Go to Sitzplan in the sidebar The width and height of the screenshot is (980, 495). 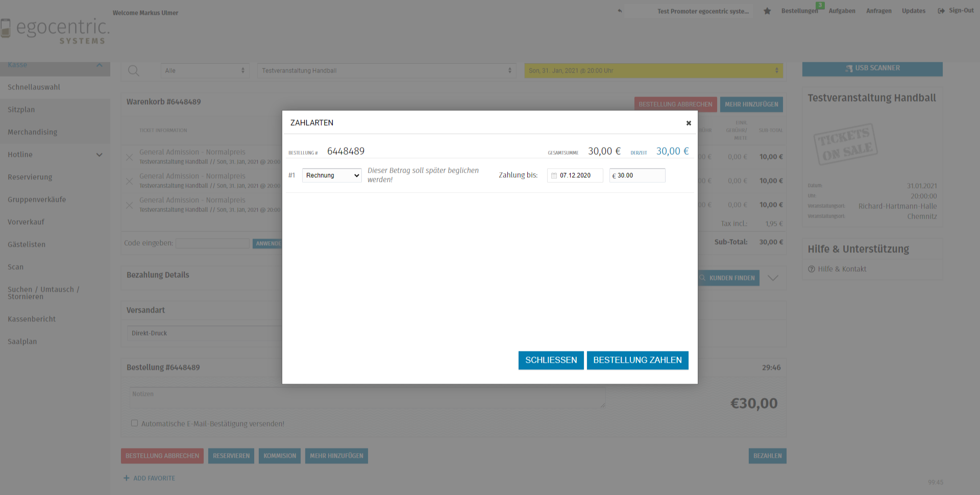pyautogui.click(x=21, y=110)
